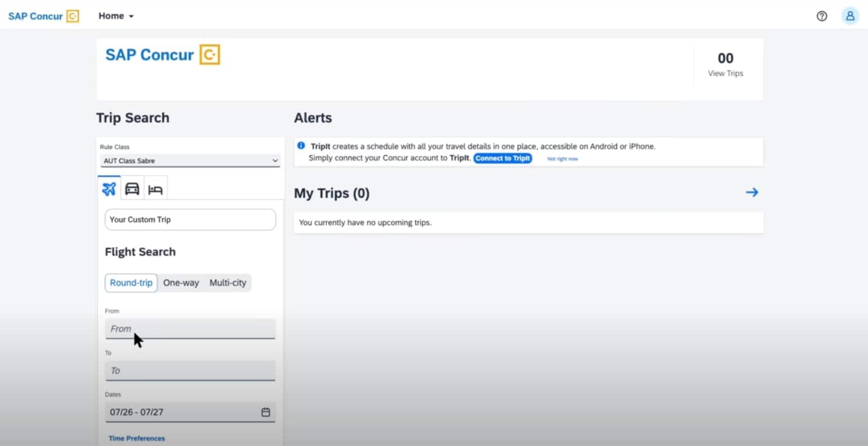868x446 pixels.
Task: Click the SAP Concur logo in top bar
Action: 44,16
